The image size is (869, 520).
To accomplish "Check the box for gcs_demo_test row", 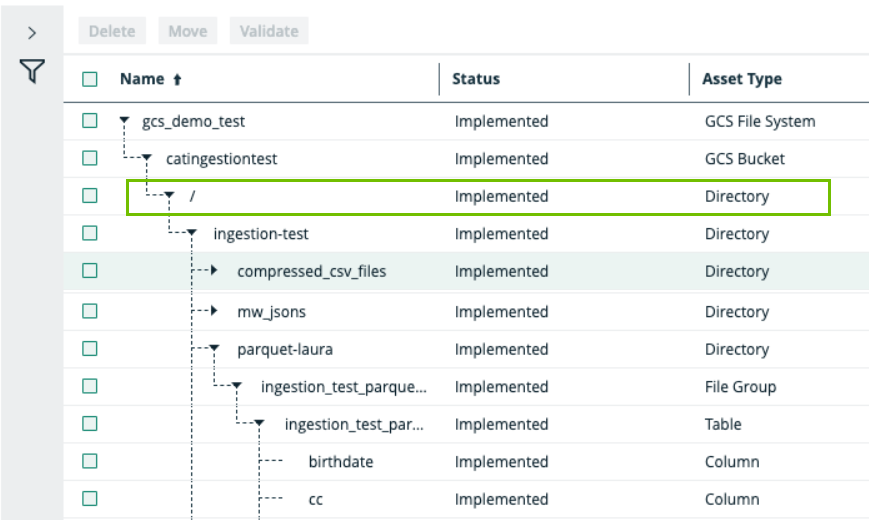I will (90, 121).
